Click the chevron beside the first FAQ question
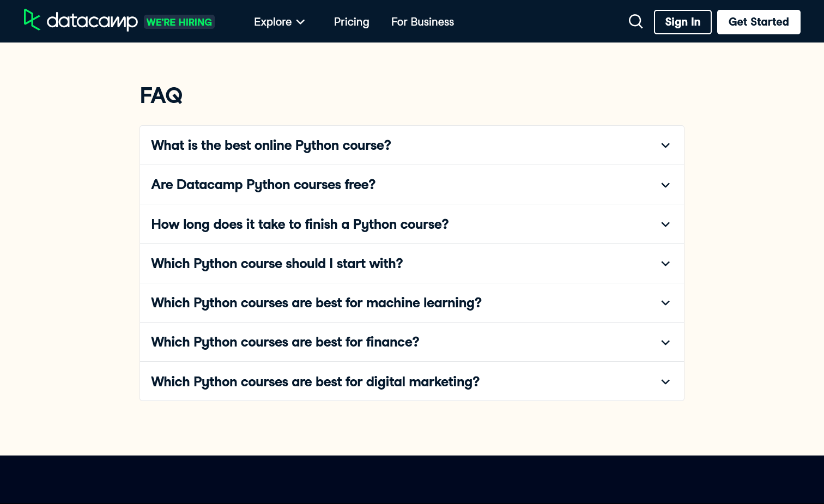 click(x=665, y=145)
